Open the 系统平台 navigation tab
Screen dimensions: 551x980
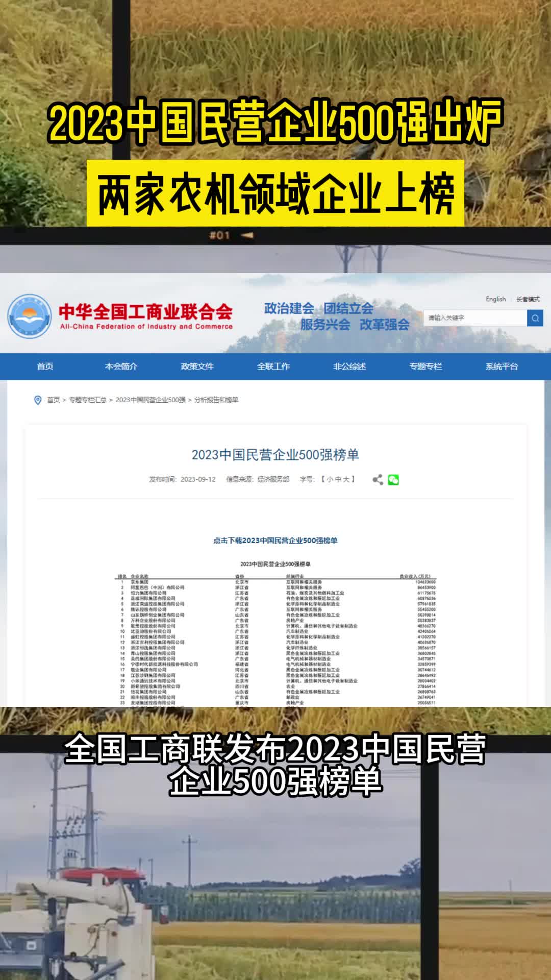502,366
